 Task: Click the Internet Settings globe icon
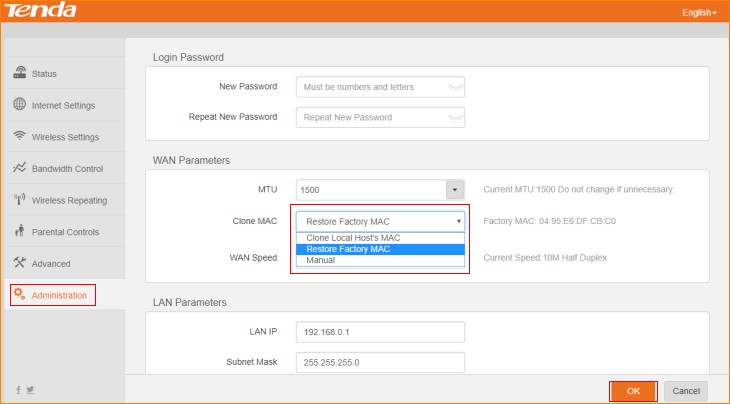(x=20, y=105)
